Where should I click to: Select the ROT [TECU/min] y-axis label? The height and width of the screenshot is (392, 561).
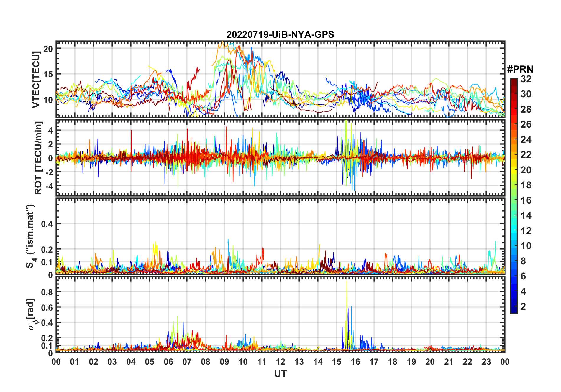click(38, 158)
